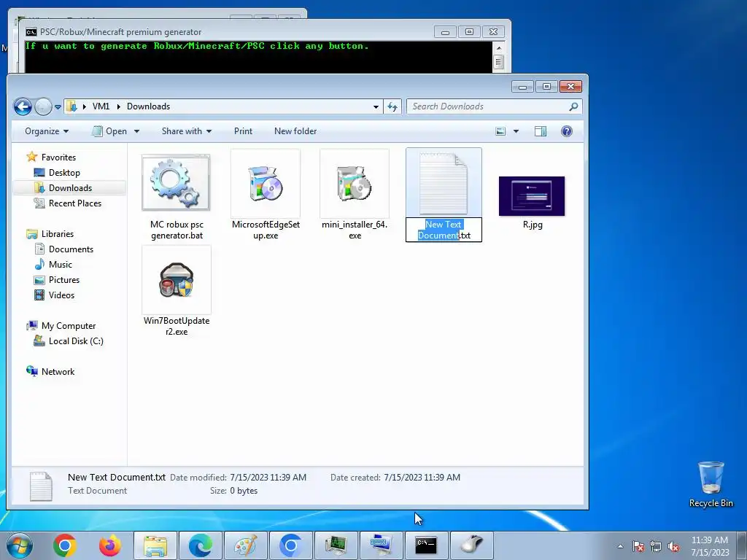
Task: Launch Firefox from the taskbar
Action: (x=109, y=545)
